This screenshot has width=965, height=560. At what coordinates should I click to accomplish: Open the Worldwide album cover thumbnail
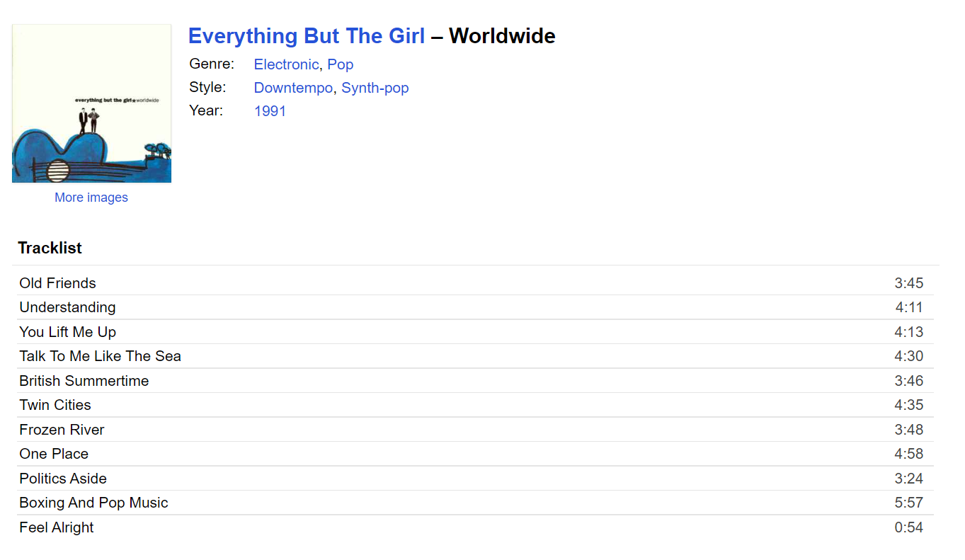[x=91, y=103]
